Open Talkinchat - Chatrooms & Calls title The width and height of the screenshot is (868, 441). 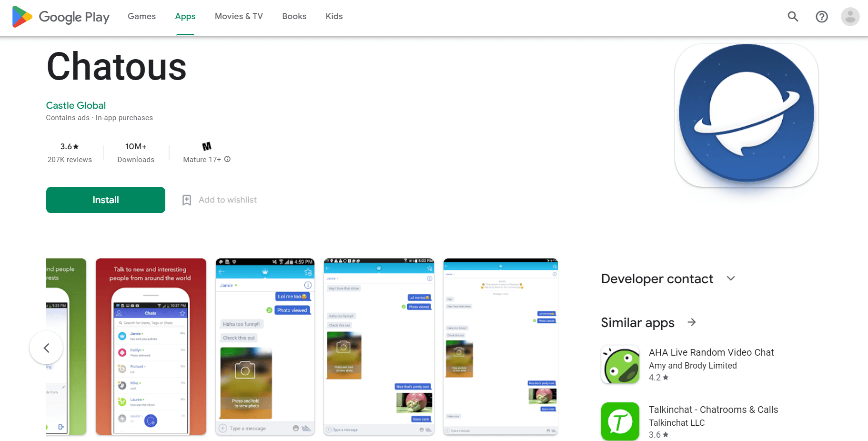coord(713,410)
